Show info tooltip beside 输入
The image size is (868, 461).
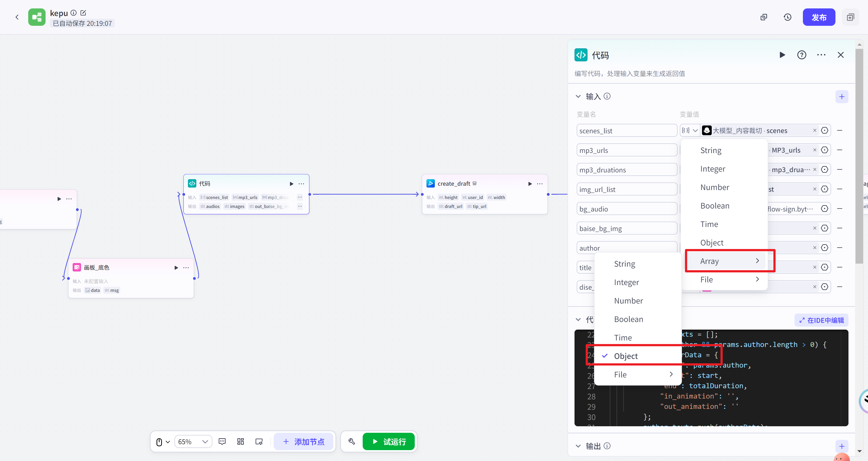(x=607, y=96)
